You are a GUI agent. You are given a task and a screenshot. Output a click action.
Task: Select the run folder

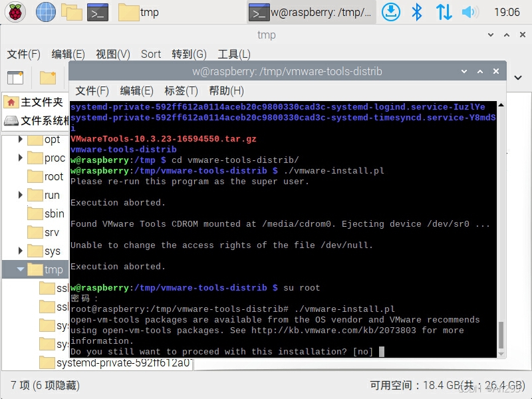(x=43, y=195)
